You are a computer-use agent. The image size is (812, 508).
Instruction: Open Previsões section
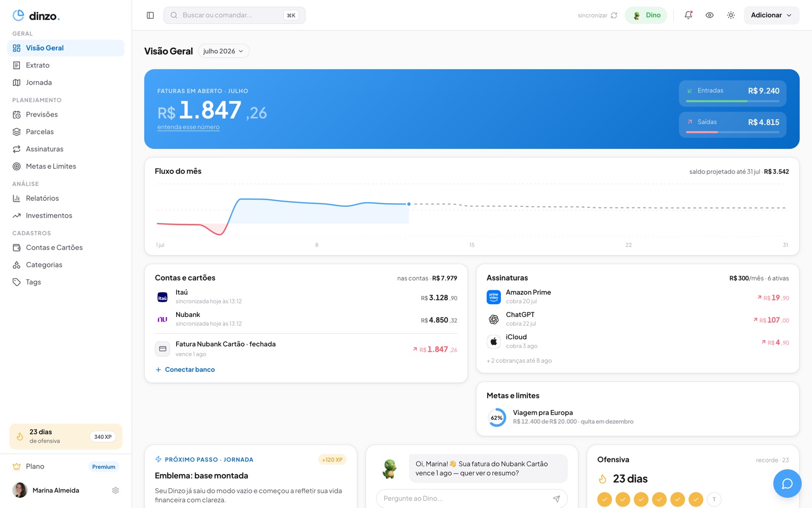point(66,114)
